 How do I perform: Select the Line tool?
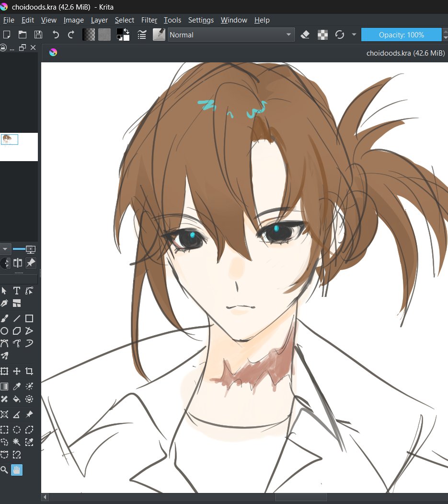[x=17, y=318]
